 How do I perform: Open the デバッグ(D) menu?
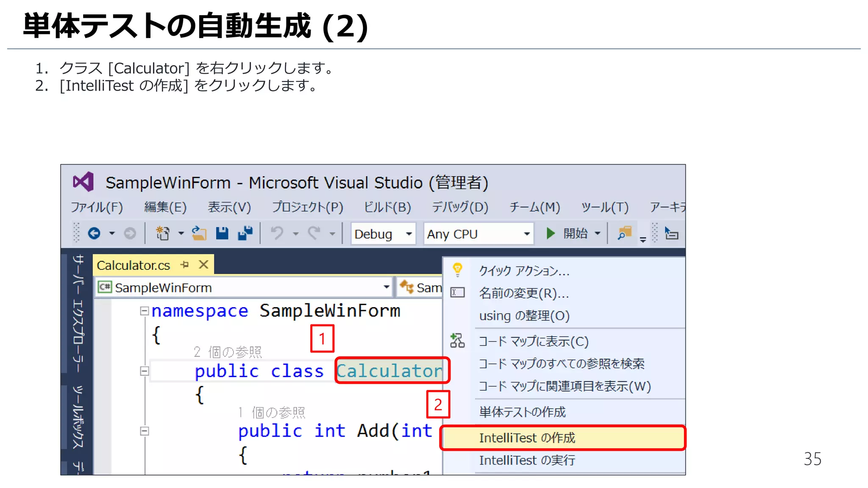[460, 207]
